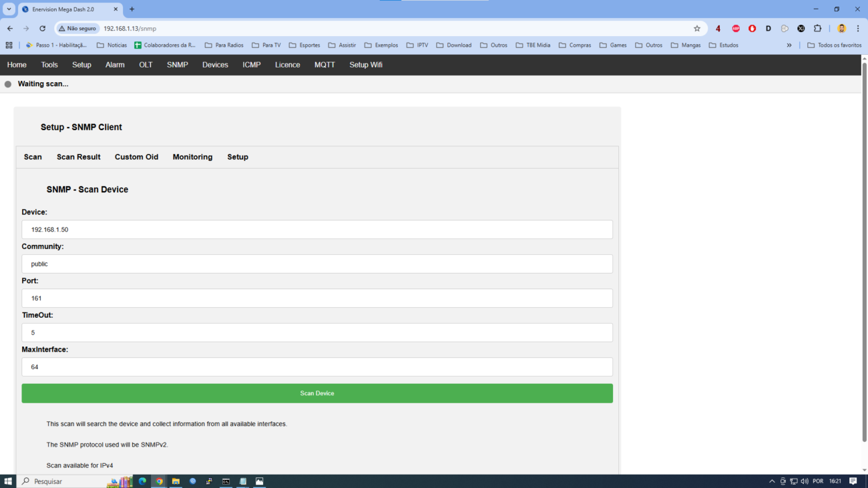Viewport: 868px width, 488px height.
Task: Open the Windows Start menu
Action: (9, 481)
